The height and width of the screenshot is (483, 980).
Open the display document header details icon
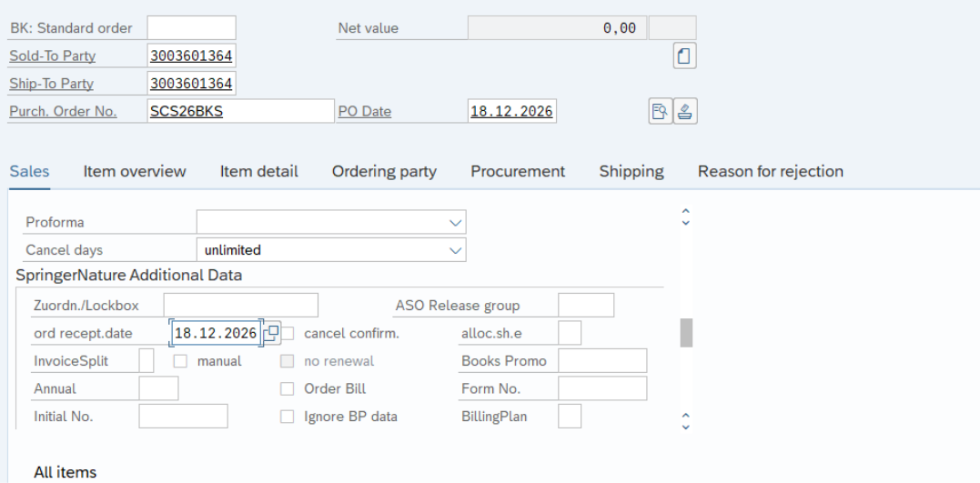(660, 111)
